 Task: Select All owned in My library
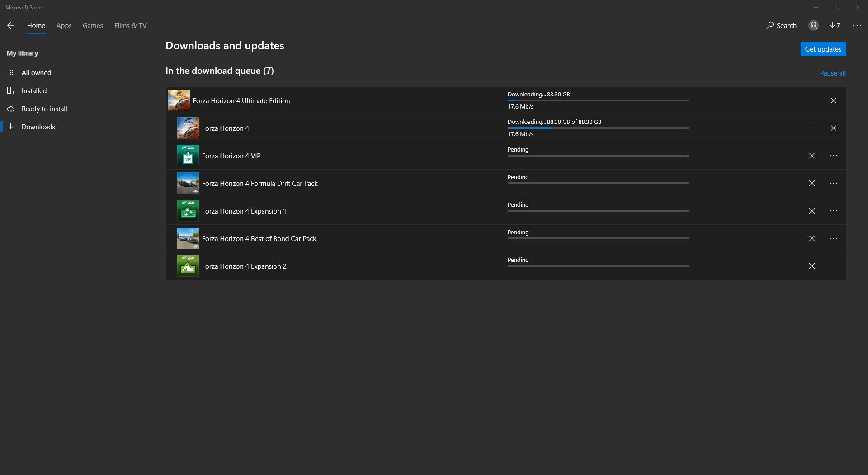37,73
